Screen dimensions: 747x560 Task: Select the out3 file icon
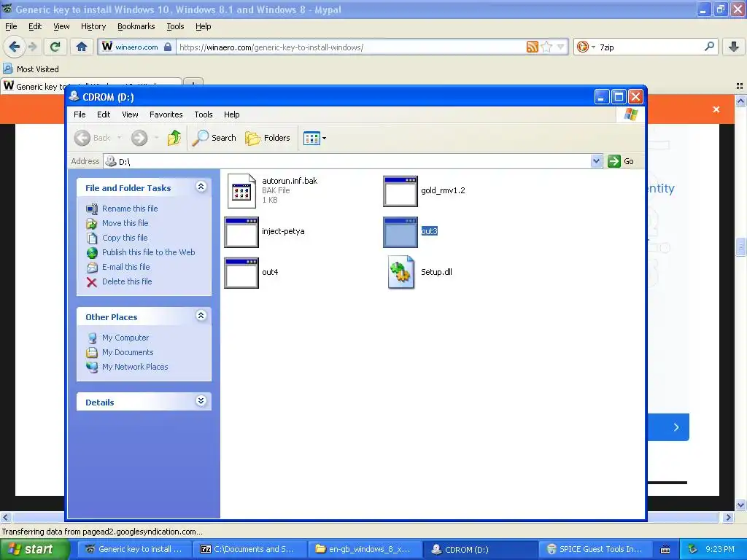coord(400,232)
